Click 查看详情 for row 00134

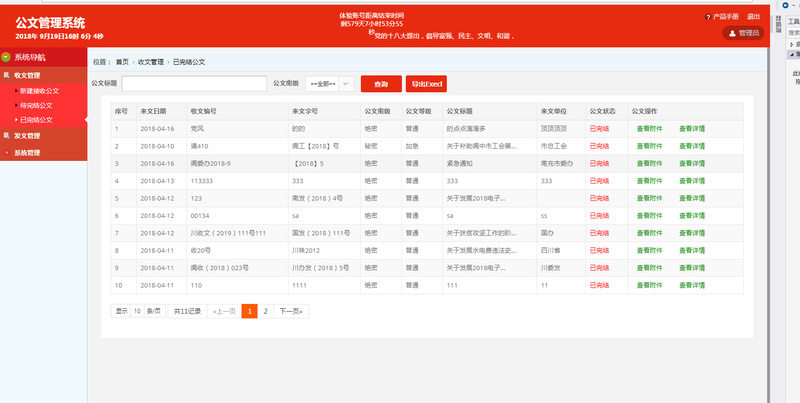coord(692,216)
